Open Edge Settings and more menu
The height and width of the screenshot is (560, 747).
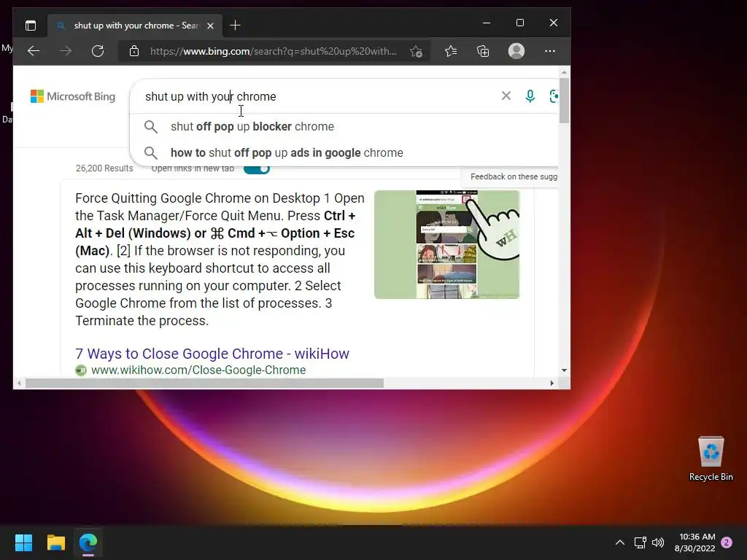pos(550,51)
